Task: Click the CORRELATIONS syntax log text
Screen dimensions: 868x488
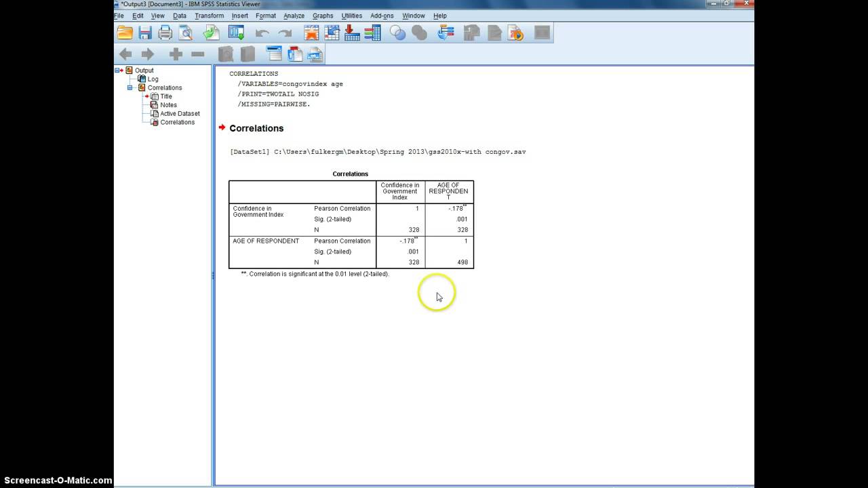Action: 254,73
